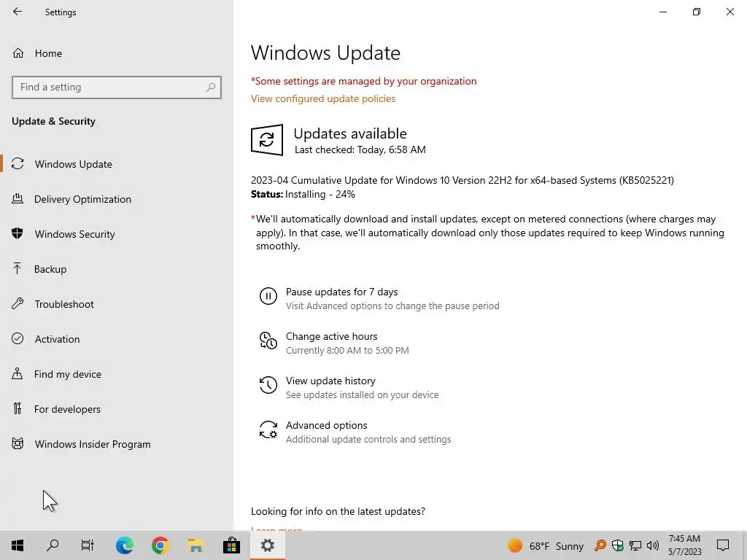This screenshot has height=560, width=747.
Task: Open taskbar search magnifier
Action: tap(53, 545)
